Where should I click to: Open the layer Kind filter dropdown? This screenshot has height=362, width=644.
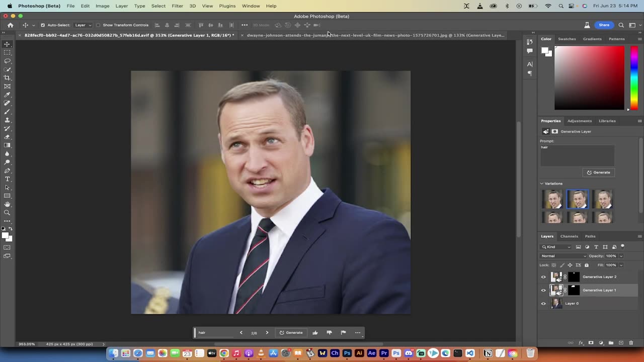[x=556, y=247]
